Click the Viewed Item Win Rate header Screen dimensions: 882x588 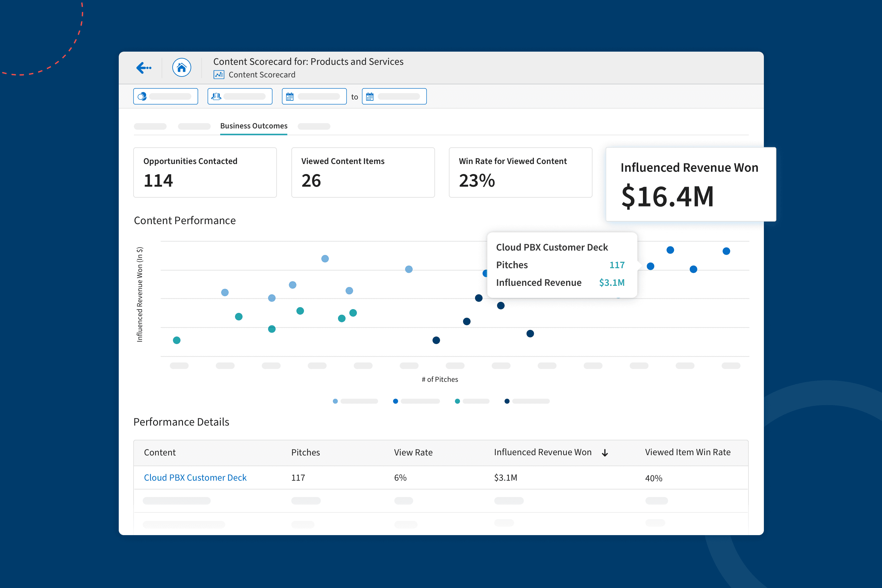(688, 452)
